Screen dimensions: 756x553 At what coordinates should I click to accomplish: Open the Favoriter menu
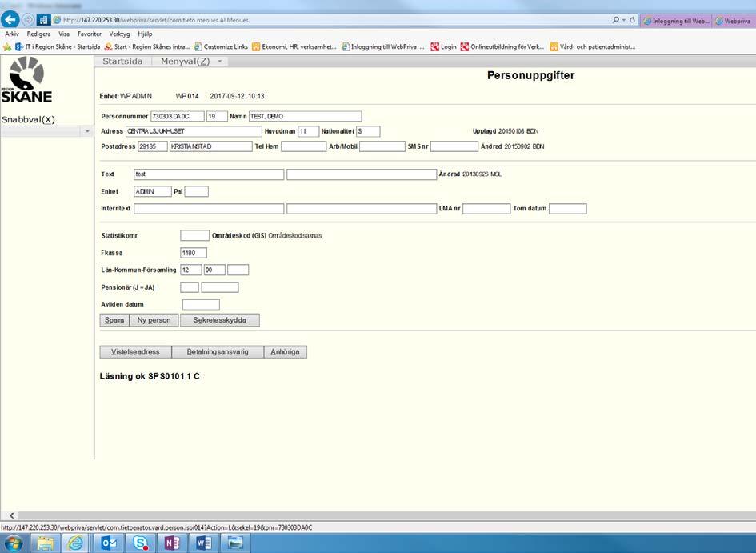pos(89,34)
